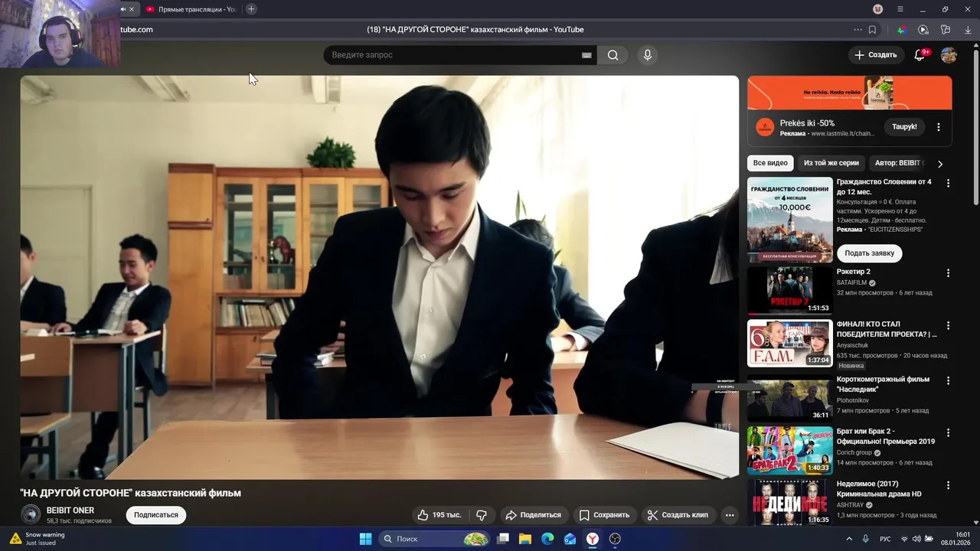Close the current muted browser tab
This screenshot has height=551, width=980.
pyautogui.click(x=132, y=9)
